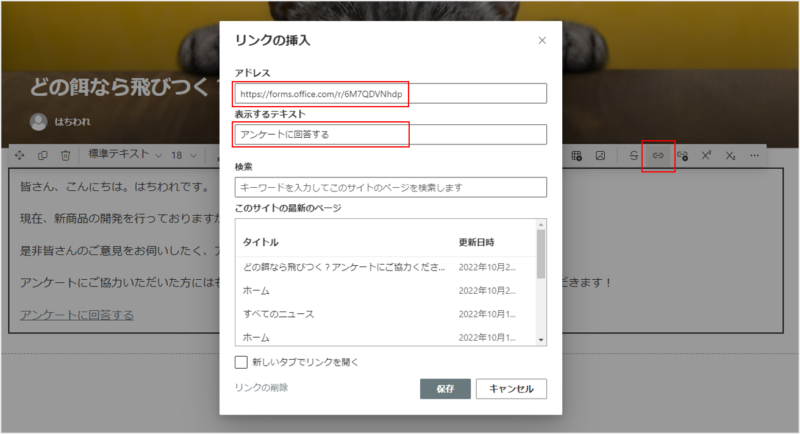Image resolution: width=800 pixels, height=434 pixels.
Task: Close the リンクの挿入 dialog with X
Action: (542, 40)
